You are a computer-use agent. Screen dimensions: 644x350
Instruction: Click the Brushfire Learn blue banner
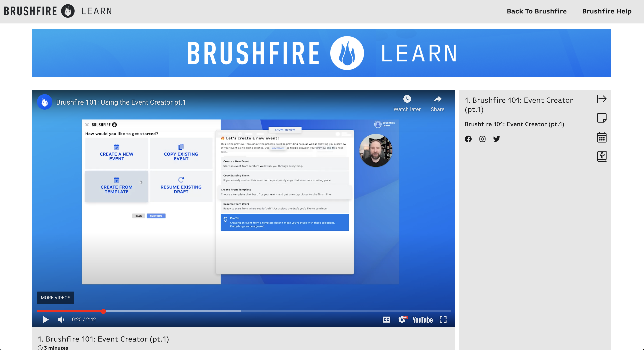[321, 53]
